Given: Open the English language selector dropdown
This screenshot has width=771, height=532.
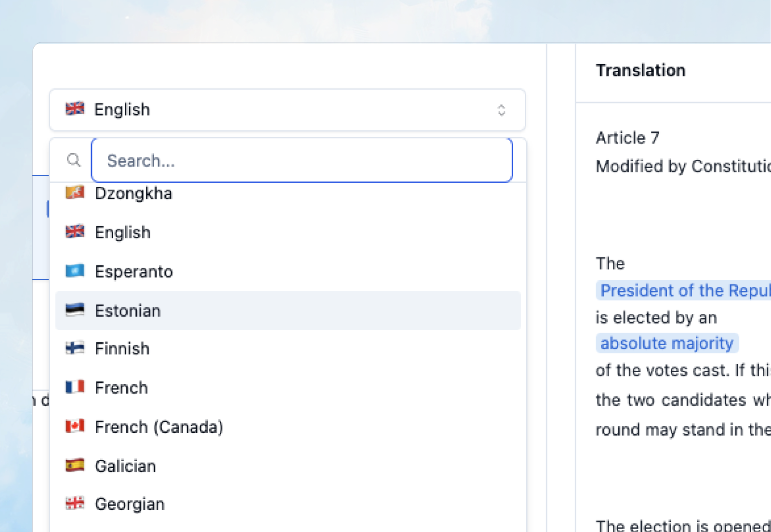Looking at the screenshot, I should pos(287,110).
